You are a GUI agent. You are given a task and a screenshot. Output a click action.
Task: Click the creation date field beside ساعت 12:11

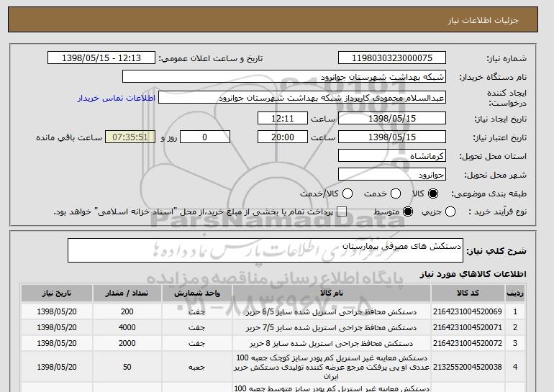pos(392,118)
